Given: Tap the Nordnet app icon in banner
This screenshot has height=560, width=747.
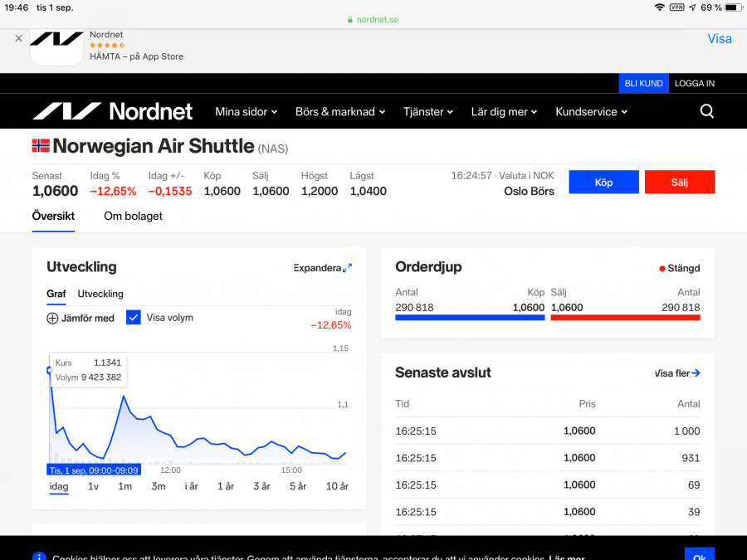Looking at the screenshot, I should pos(56,46).
